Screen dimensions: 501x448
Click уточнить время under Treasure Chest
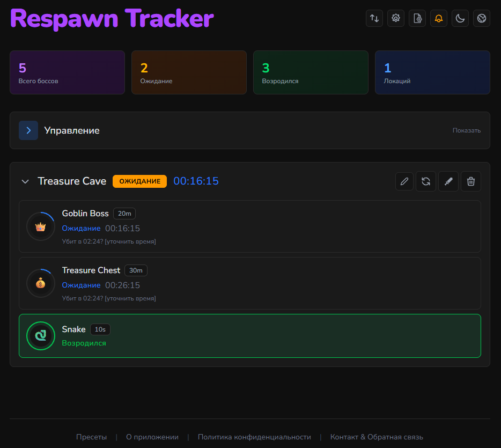[130, 298]
